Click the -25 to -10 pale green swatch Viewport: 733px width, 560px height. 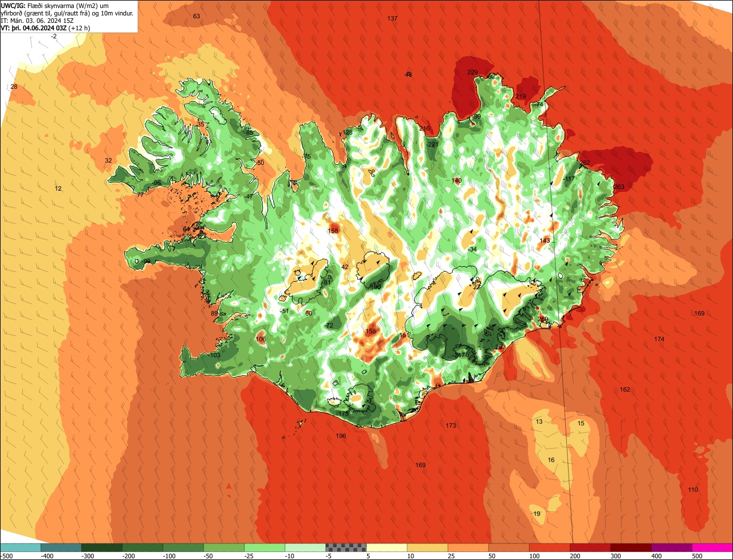pos(265,547)
